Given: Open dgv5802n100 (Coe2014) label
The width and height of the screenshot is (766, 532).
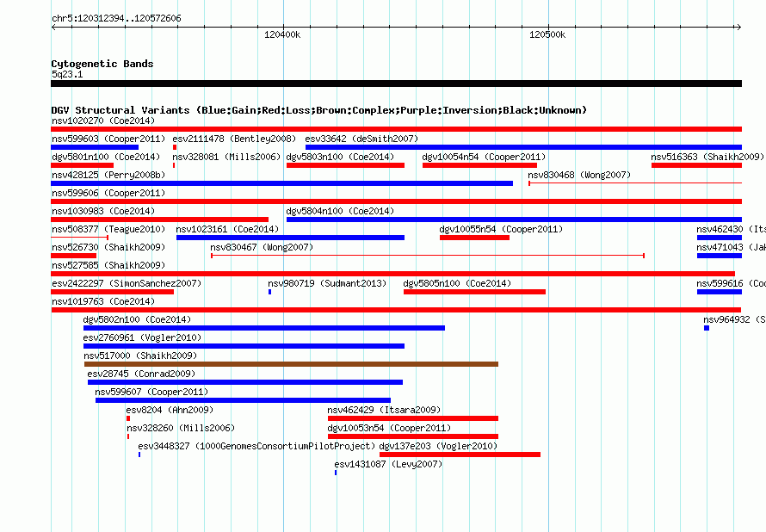Looking at the screenshot, I should coord(137,319).
